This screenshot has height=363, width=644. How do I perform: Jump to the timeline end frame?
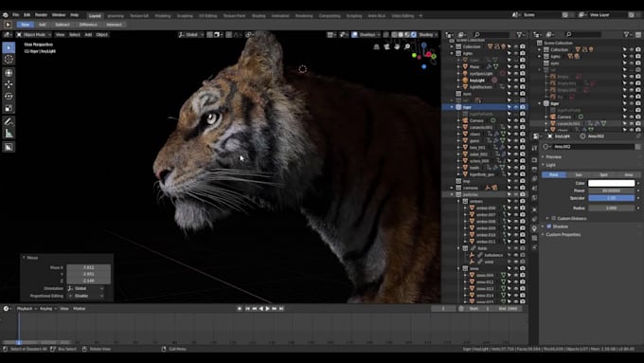click(x=281, y=309)
